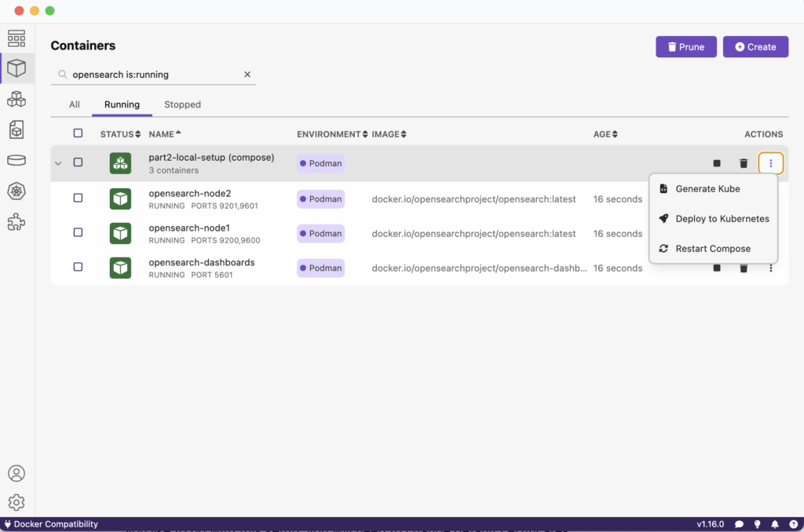Switch to the Running tab
The height and width of the screenshot is (532, 804).
(122, 104)
